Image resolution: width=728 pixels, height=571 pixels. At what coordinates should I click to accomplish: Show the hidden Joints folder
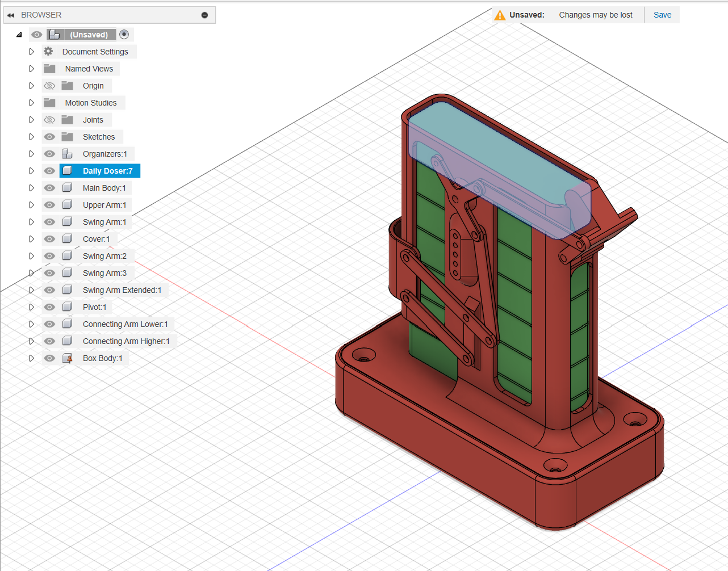coord(49,120)
